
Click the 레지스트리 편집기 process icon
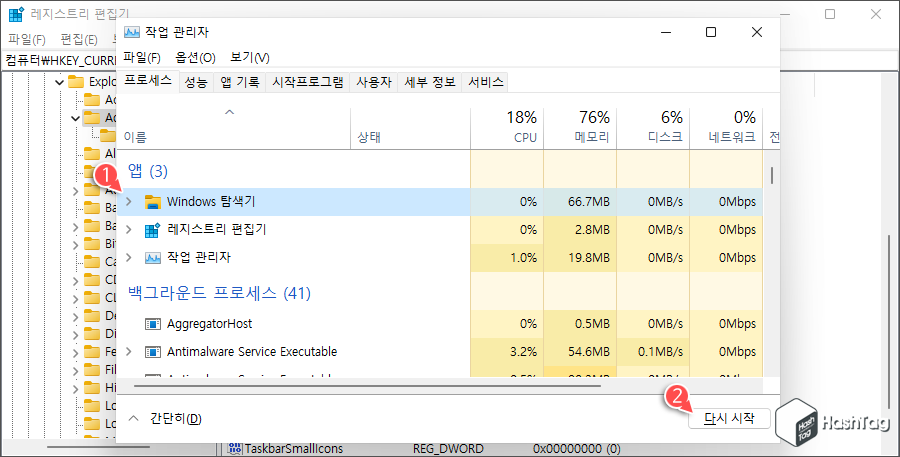click(153, 230)
